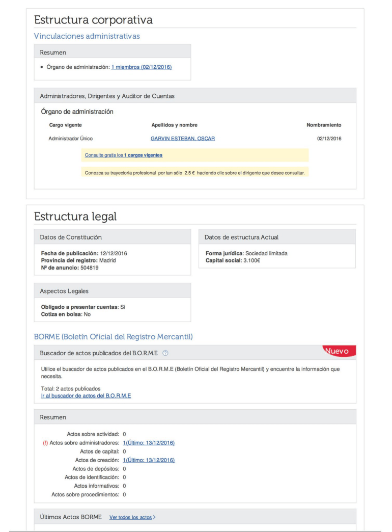Image resolution: width=392 pixels, height=532 pixels.
Task: Click the chevron arrow after Ver todos los actos
Action: click(154, 517)
